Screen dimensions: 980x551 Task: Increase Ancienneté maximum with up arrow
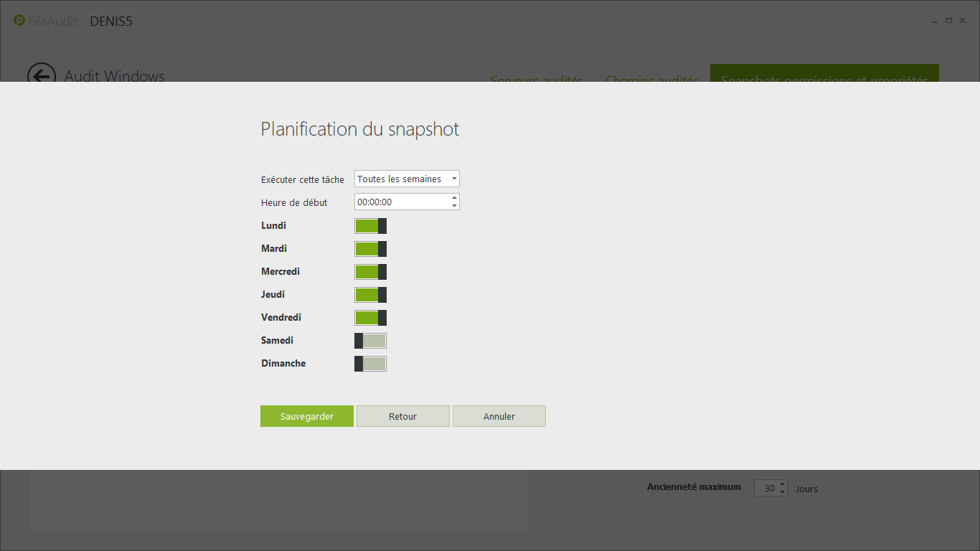(x=782, y=484)
